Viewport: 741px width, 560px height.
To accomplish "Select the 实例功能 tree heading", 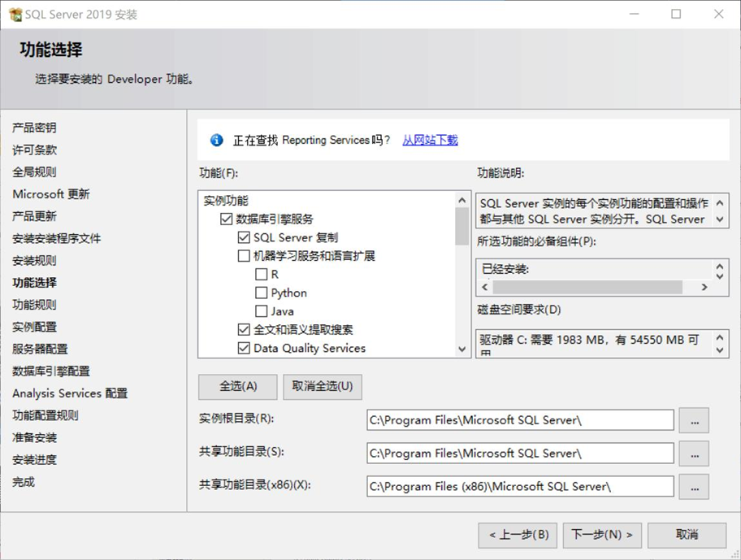I will [226, 201].
